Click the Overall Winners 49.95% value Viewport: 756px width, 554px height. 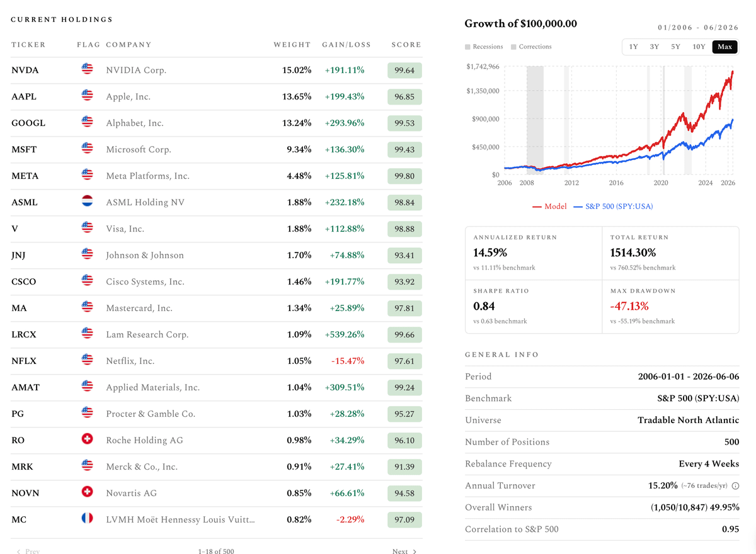coord(695,507)
